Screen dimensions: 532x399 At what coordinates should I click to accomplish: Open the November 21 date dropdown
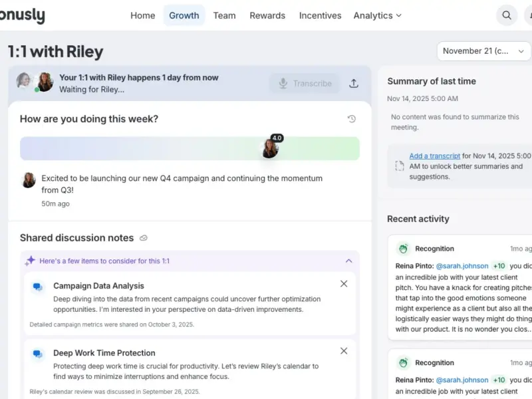click(483, 51)
